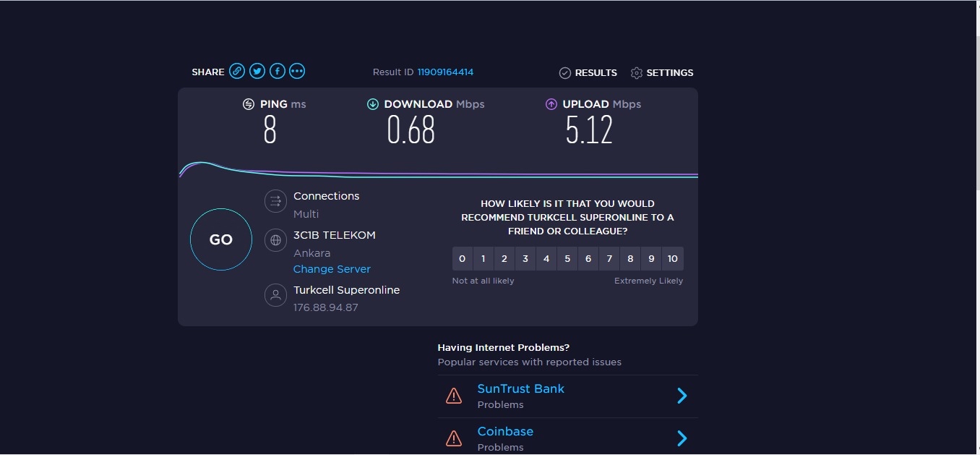Choose rating 10 Extremely Likely

pos(672,259)
